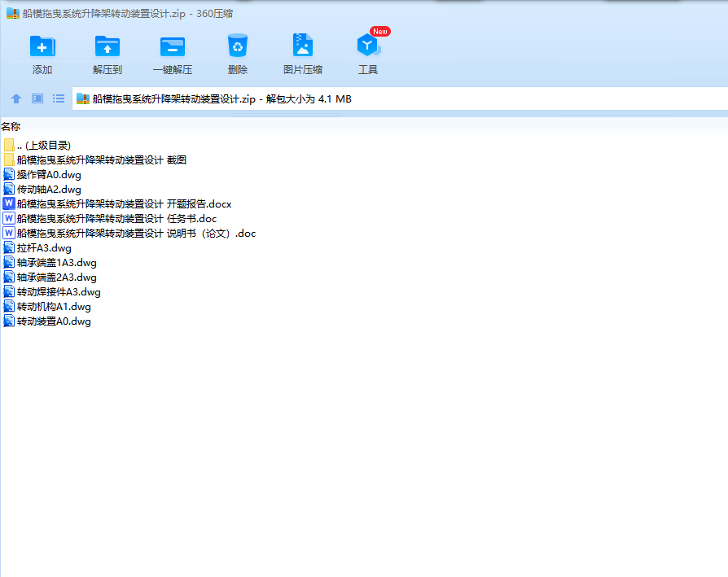The width and height of the screenshot is (728, 577).
Task: Click the 360压缩 app icon in title bar
Action: (x=13, y=14)
